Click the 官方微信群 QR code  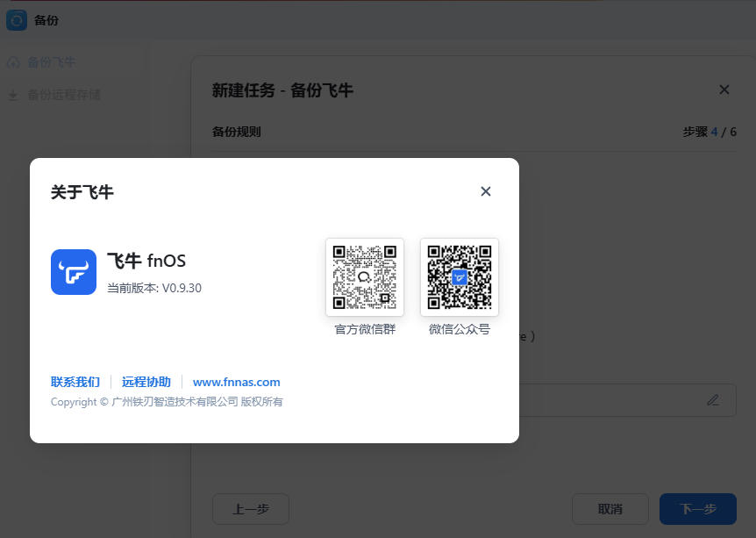tap(364, 276)
